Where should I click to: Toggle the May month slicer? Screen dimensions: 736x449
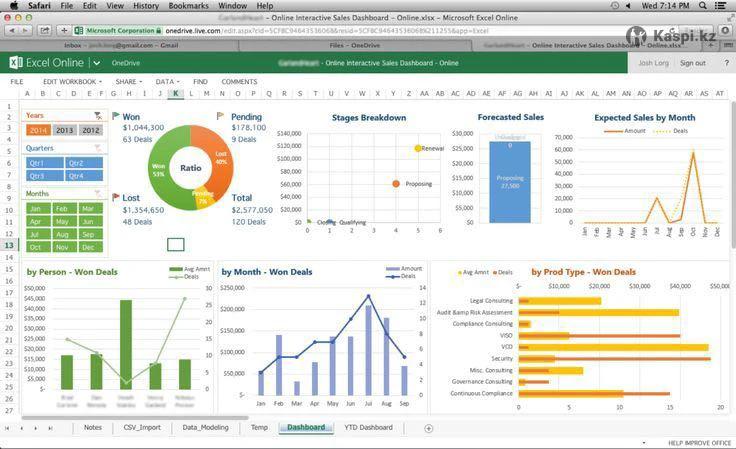[64, 221]
